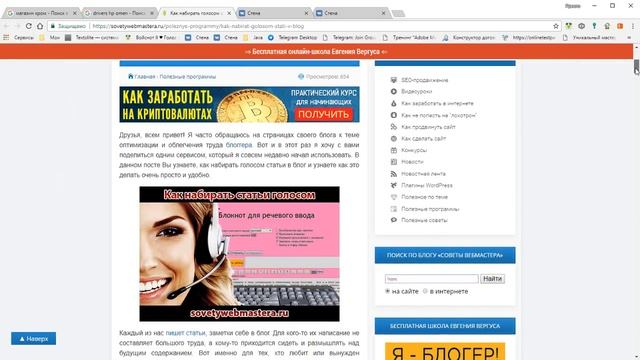Screen dimensions: 640x360
Task: Go to Главная in breadcrumbs
Action: (145, 77)
